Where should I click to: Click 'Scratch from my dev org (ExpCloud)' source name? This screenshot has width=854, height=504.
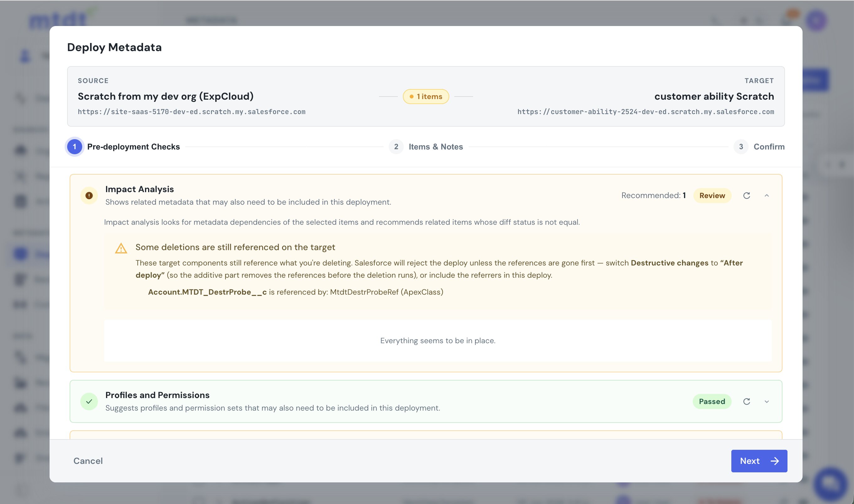(166, 97)
